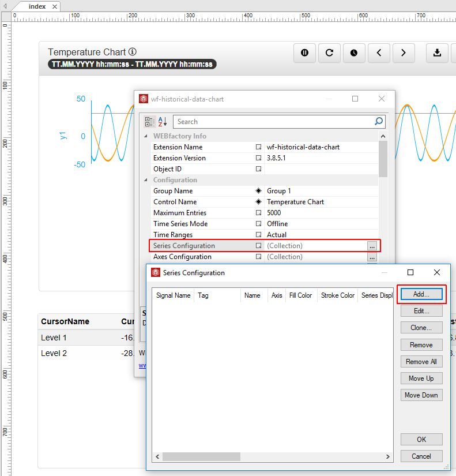Click the chart date range label
The image size is (456, 476).
[132, 65]
